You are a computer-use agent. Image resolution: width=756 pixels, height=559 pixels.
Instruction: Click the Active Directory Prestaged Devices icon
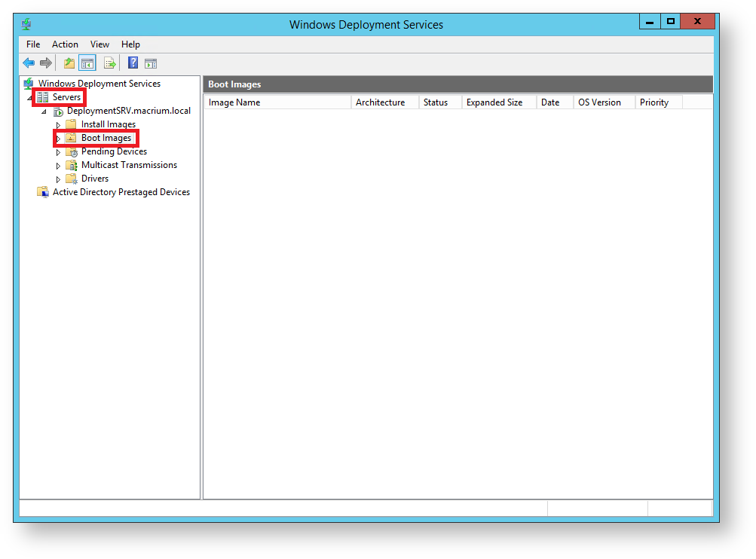[43, 192]
